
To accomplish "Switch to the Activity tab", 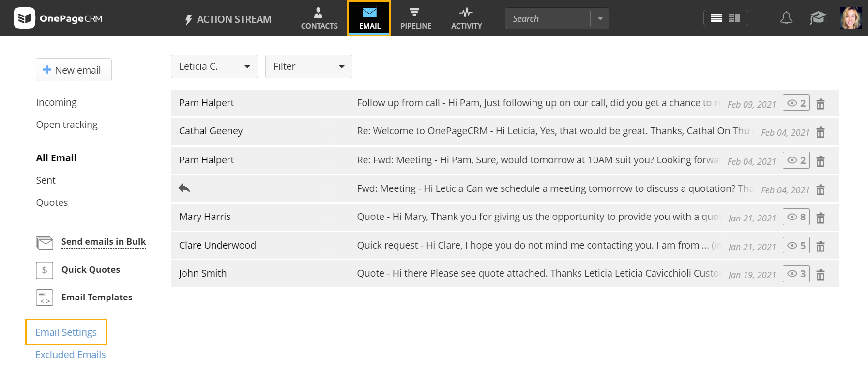I will coord(466,18).
